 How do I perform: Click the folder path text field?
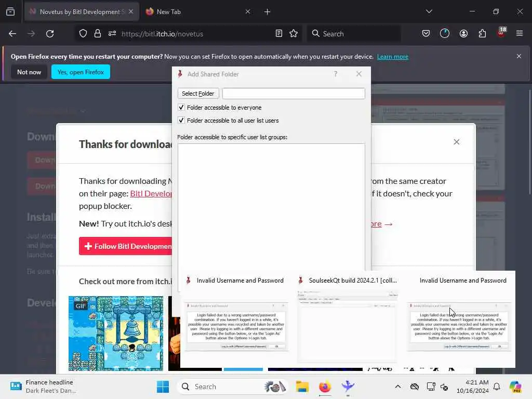pos(294,94)
